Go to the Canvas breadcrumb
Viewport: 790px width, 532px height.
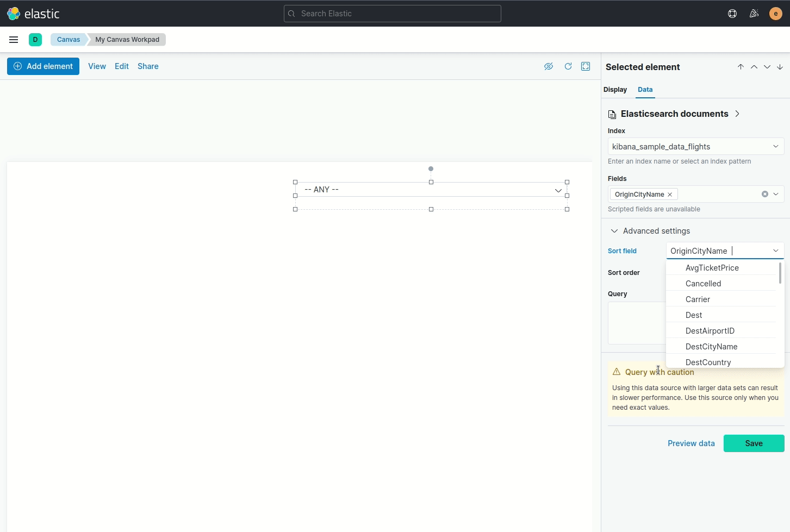69,40
